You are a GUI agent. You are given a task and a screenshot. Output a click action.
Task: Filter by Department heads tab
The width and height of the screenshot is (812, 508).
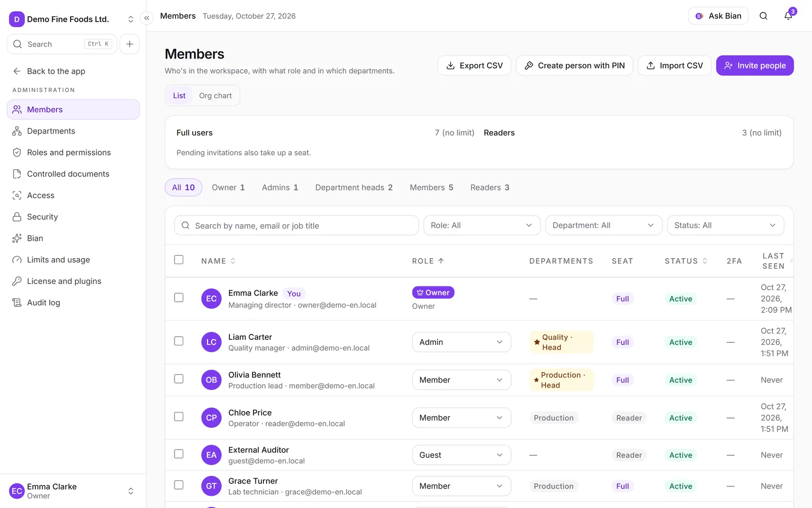point(354,187)
